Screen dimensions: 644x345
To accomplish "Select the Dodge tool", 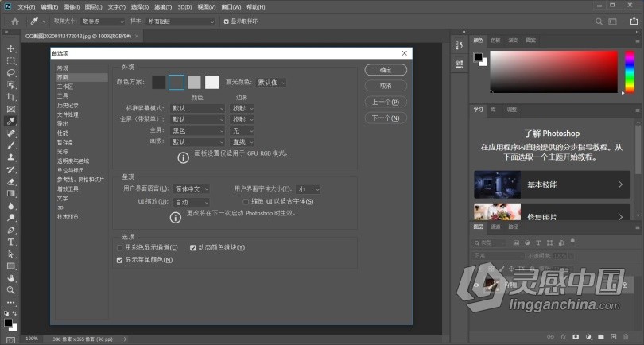I will (11, 218).
